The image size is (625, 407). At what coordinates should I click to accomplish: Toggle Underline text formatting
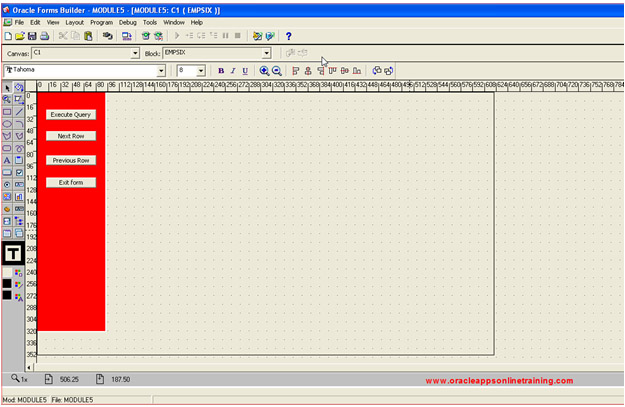coord(246,71)
